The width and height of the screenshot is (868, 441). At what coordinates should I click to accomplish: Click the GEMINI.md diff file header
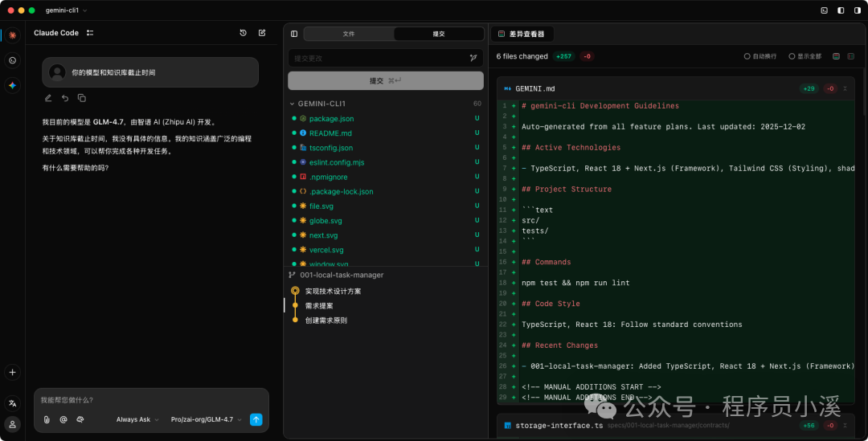coord(675,88)
